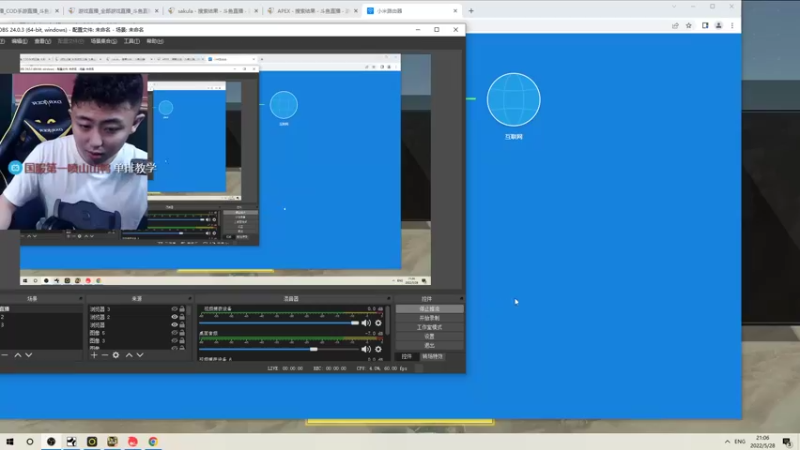Open the notification center icon

click(x=787, y=442)
